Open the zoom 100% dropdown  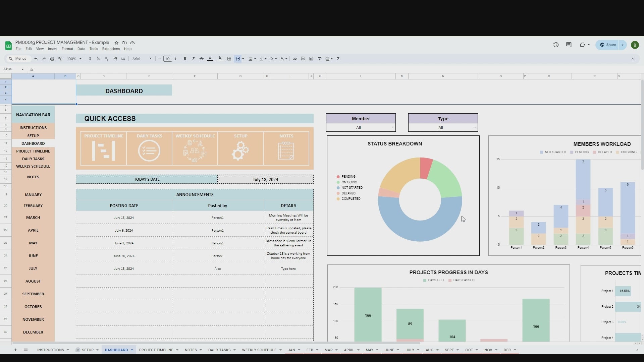point(74,59)
